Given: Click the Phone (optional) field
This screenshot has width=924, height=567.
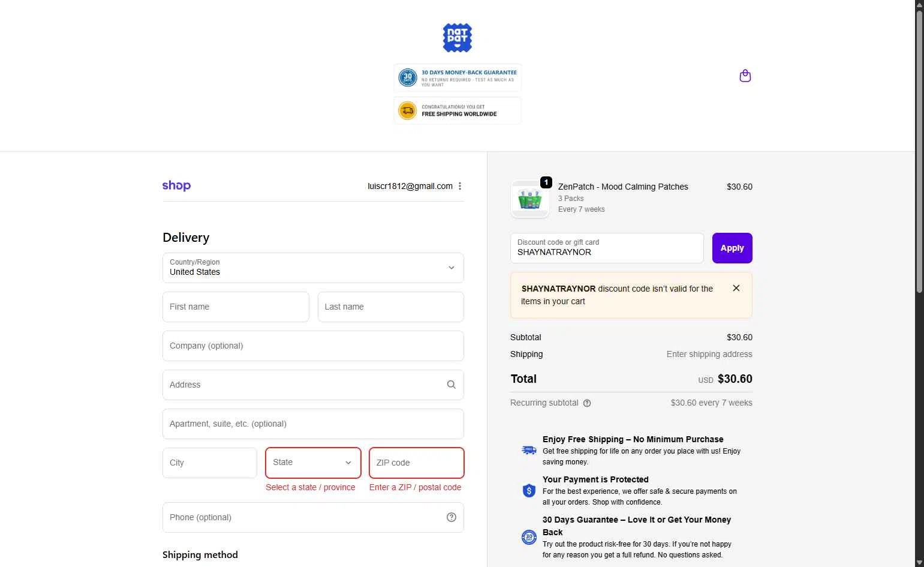Looking at the screenshot, I should (x=313, y=517).
